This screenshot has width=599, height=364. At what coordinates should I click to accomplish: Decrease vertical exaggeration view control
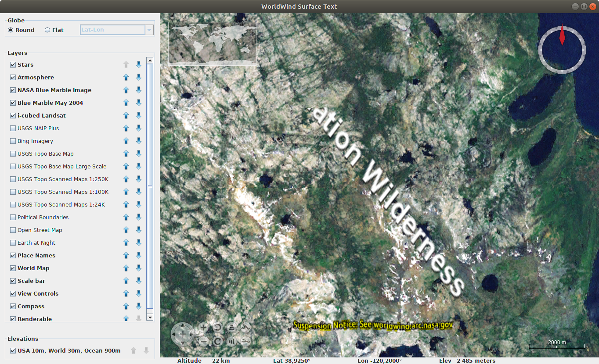[x=245, y=341]
